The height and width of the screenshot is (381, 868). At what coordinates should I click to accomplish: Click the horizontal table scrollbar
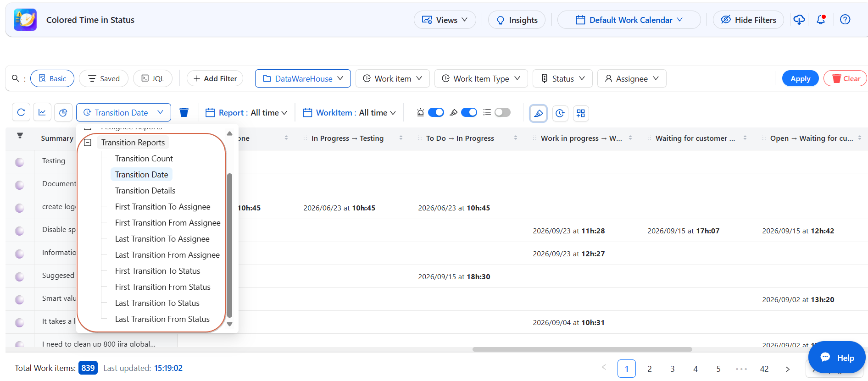[582, 349]
